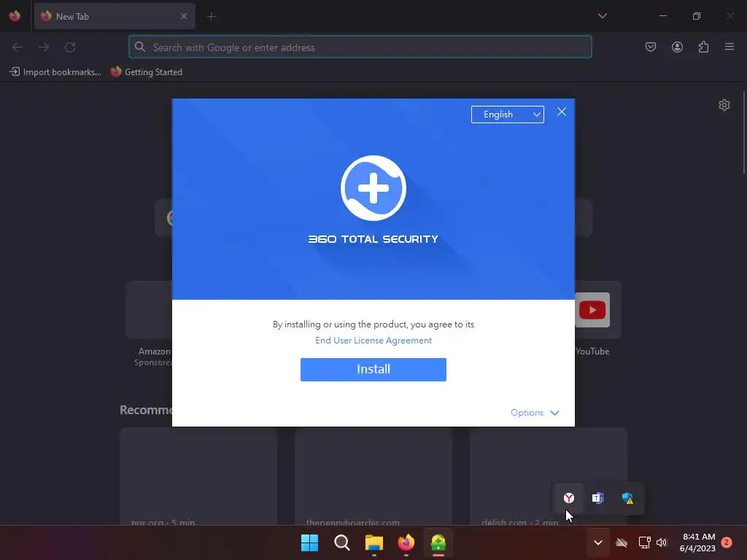
Task: Open the delish.com recommended card
Action: point(549,477)
